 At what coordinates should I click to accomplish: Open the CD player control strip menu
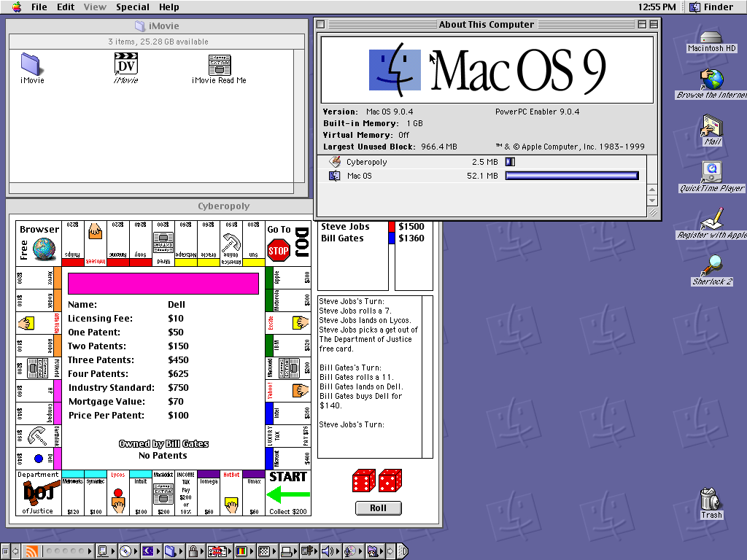coord(128,551)
